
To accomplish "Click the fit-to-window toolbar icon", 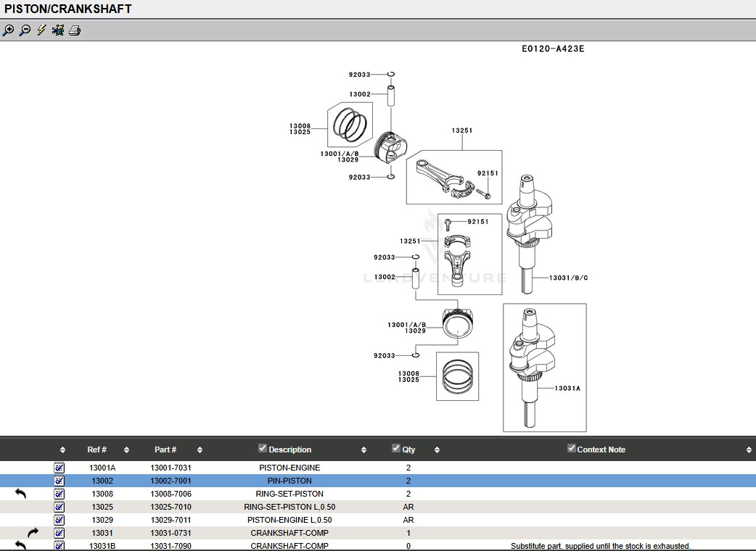I will (58, 30).
